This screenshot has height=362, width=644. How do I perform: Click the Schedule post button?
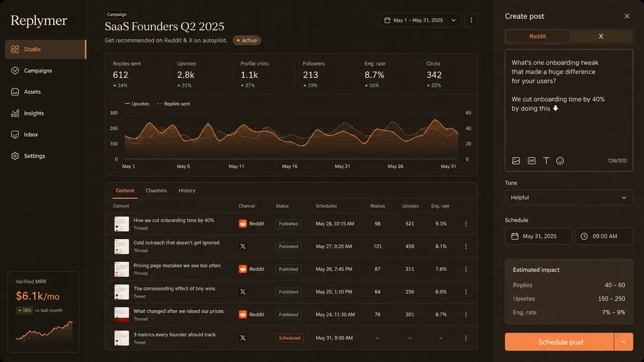(559, 342)
